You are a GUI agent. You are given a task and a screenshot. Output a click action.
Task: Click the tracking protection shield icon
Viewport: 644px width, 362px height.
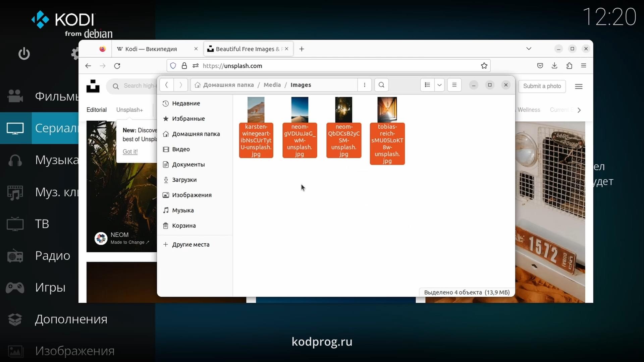173,66
